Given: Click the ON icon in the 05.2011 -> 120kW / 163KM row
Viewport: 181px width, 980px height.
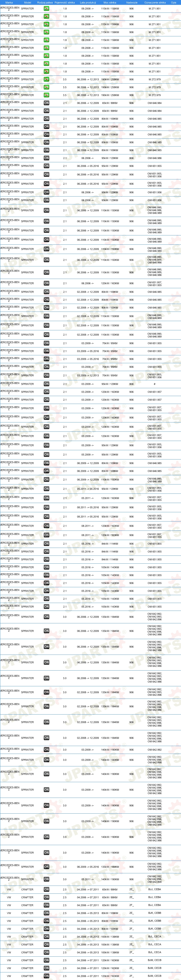Looking at the screenshot, I should point(46,498).
